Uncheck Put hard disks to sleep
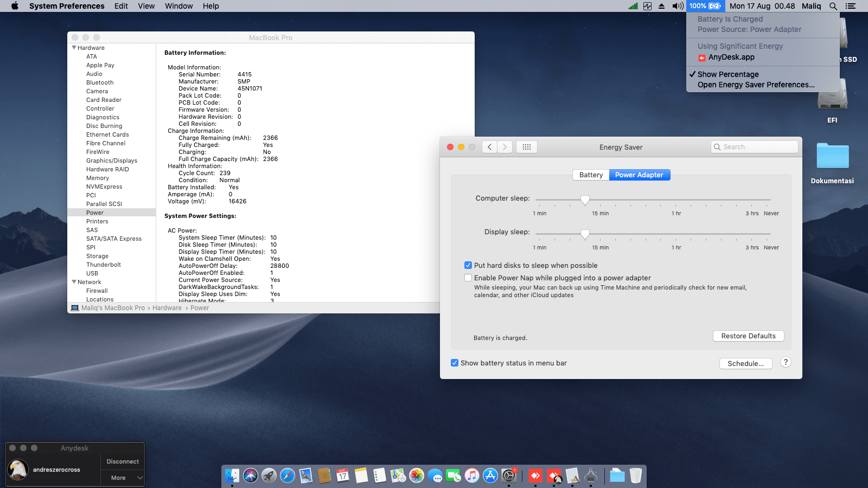868x488 pixels. (x=468, y=266)
